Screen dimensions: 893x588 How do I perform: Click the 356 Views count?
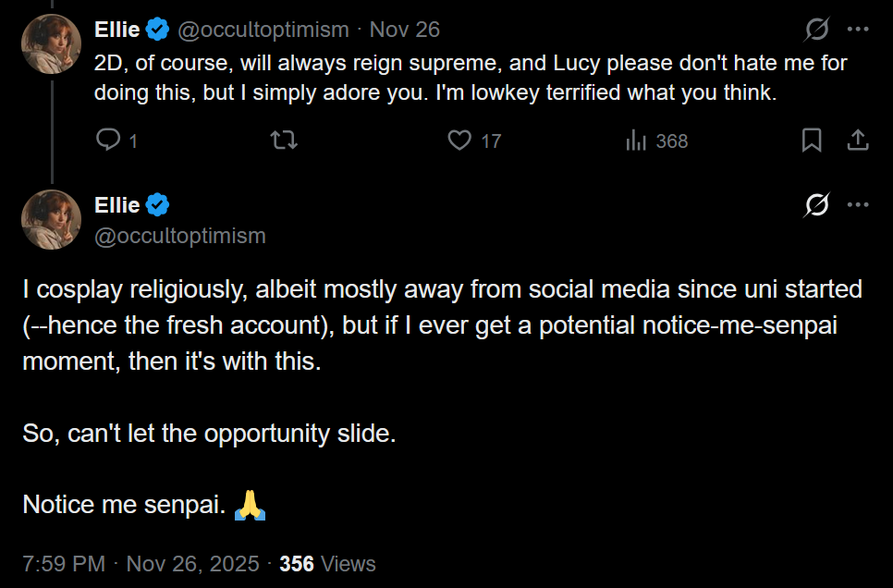[x=327, y=564]
